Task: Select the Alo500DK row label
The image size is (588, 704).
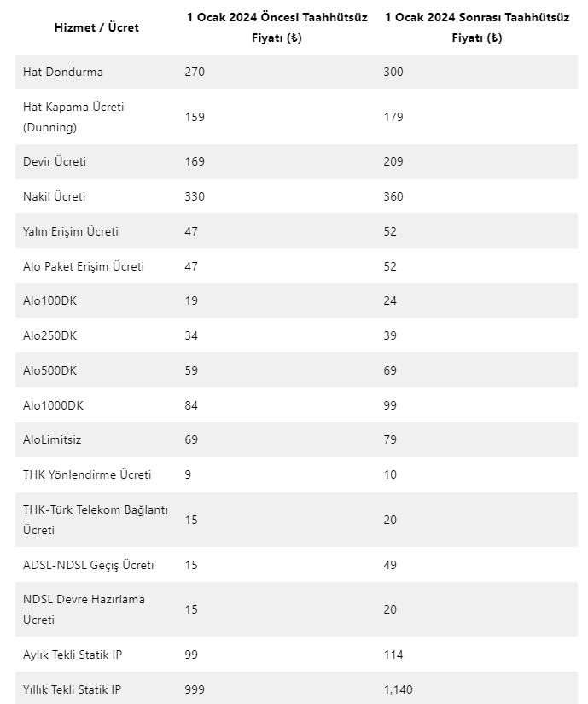Action: coord(50,370)
